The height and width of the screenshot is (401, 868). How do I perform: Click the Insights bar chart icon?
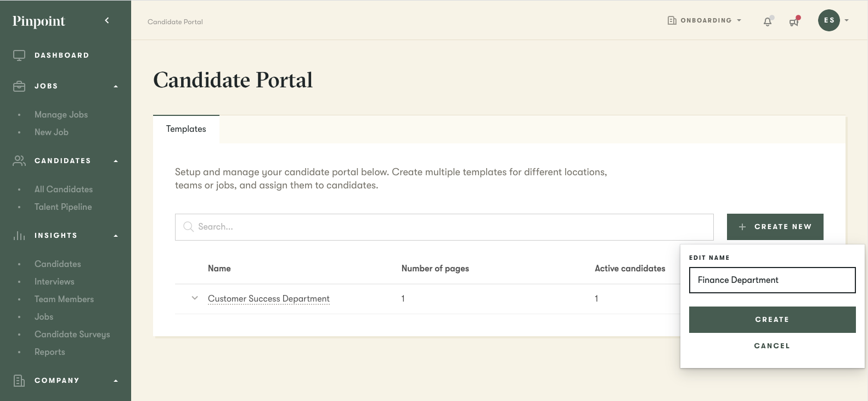click(x=19, y=236)
